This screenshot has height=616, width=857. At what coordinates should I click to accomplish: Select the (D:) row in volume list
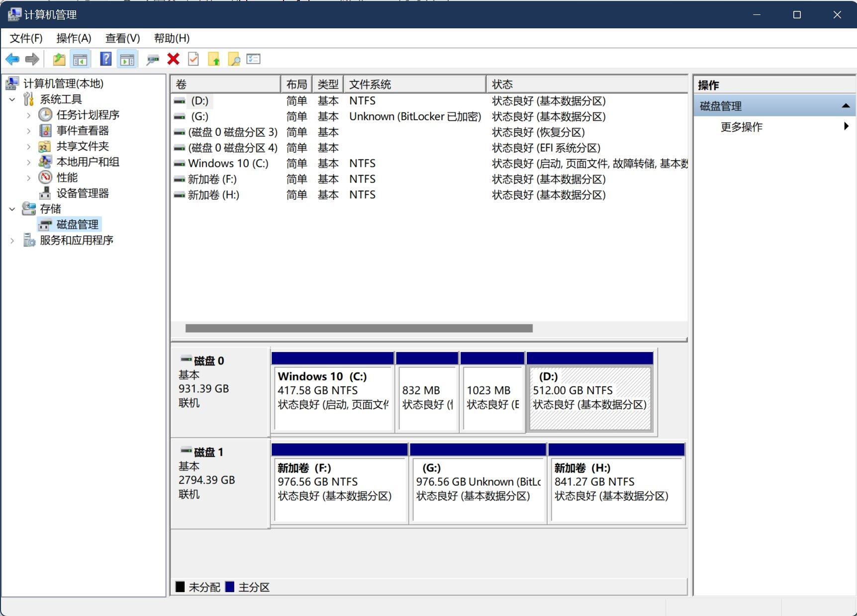pos(430,101)
